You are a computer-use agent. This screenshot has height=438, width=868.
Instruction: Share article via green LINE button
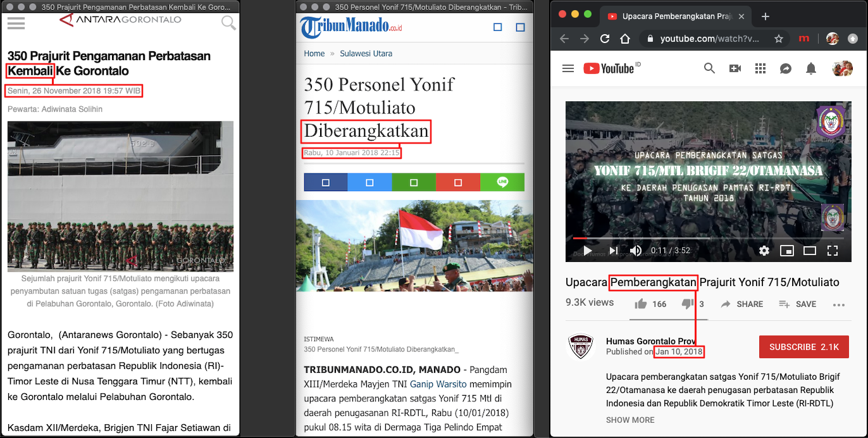coord(502,182)
